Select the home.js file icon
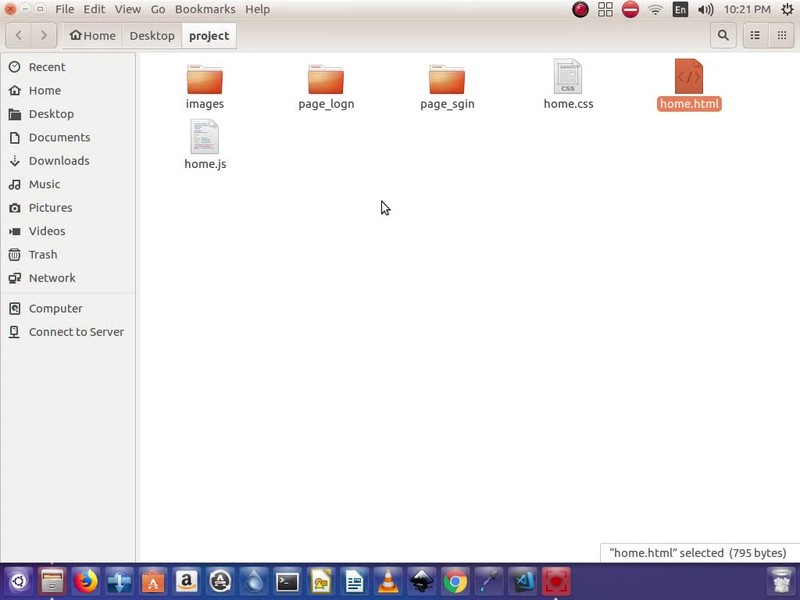Image resolution: width=800 pixels, height=600 pixels. 205,137
